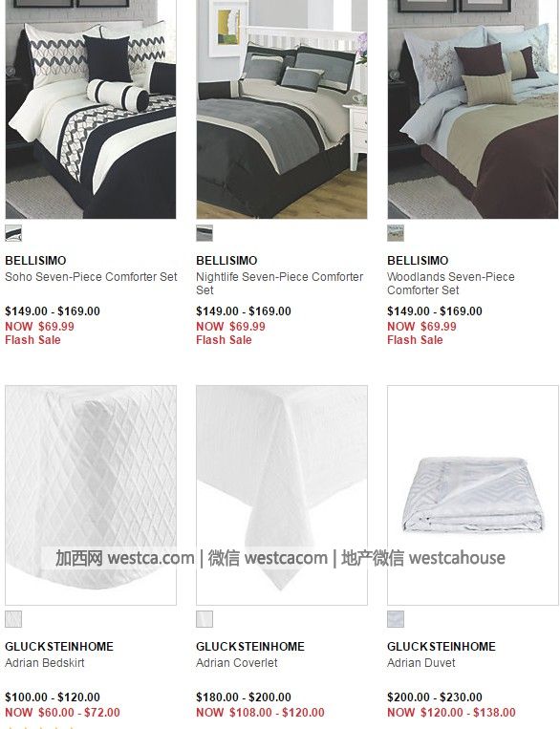View the Adrian Coverlet product photo

point(281,495)
